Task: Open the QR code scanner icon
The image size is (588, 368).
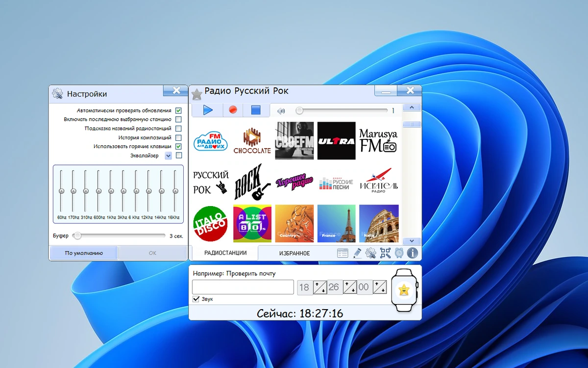Action: (x=386, y=253)
